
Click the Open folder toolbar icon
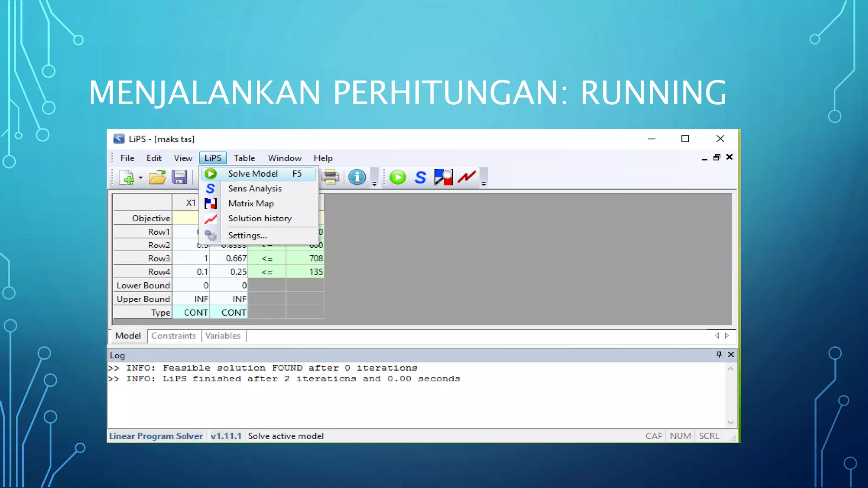click(157, 177)
